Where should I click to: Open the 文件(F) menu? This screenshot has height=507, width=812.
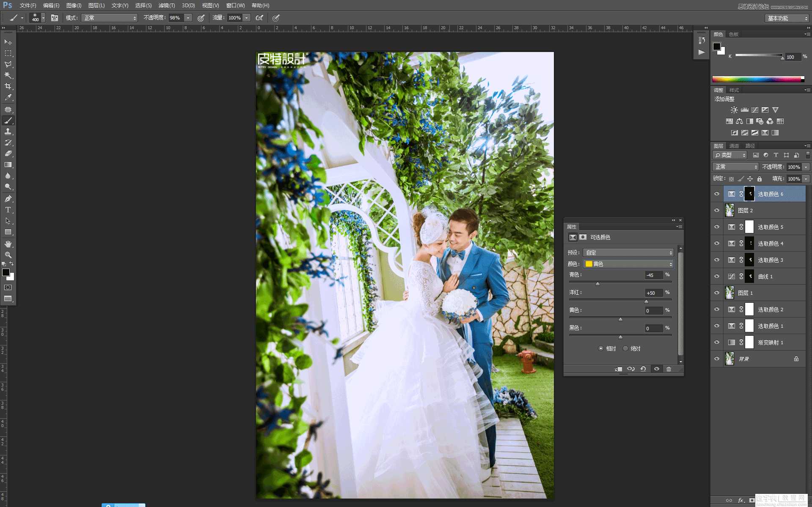28,5
